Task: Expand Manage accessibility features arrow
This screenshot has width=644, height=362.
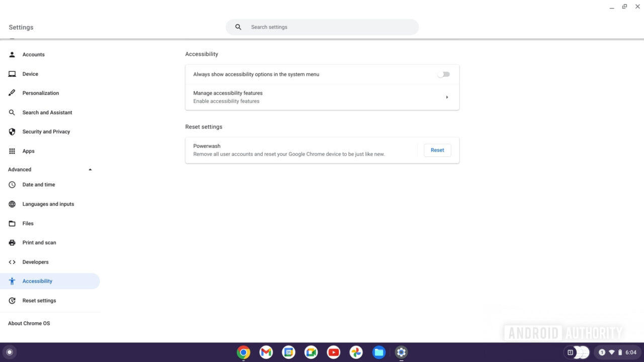Action: point(447,97)
